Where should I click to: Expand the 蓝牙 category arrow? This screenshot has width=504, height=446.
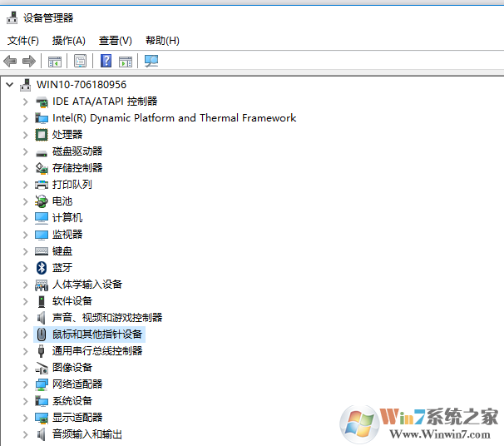tap(26, 268)
